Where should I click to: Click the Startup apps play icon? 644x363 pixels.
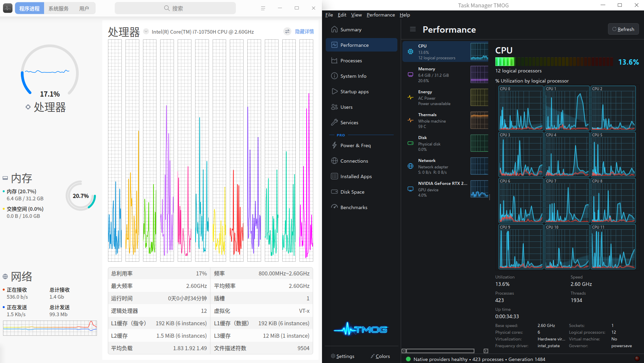tap(334, 91)
